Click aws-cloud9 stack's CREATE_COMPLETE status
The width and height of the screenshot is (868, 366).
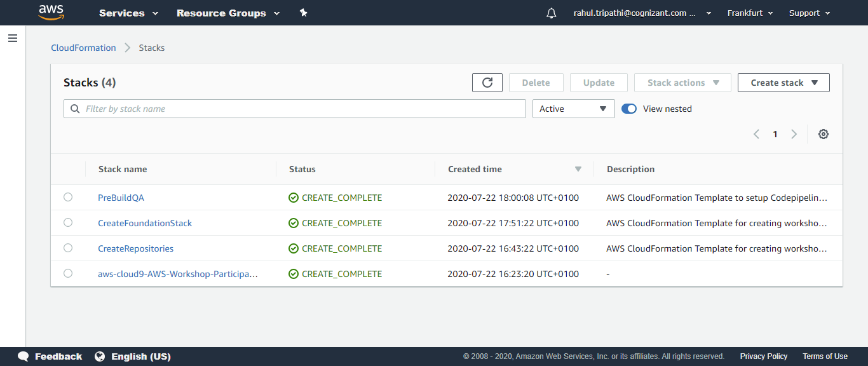tap(336, 274)
